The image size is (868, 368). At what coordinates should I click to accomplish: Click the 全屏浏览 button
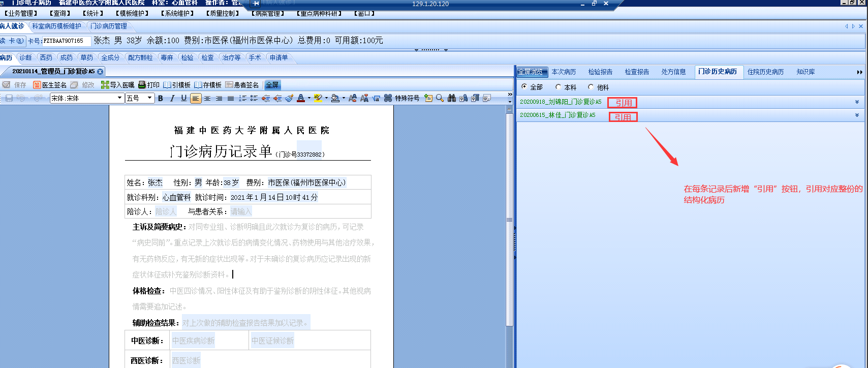(532, 72)
